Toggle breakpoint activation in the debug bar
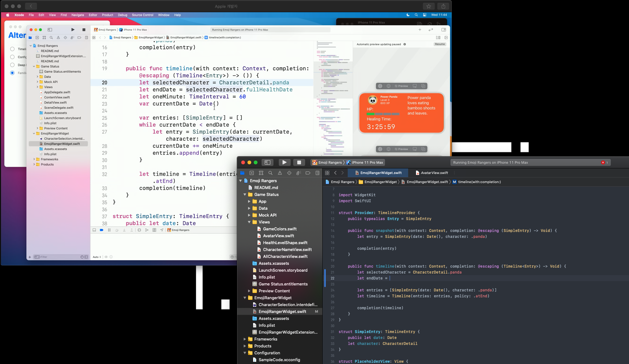This screenshot has height=364, width=629. point(101,230)
